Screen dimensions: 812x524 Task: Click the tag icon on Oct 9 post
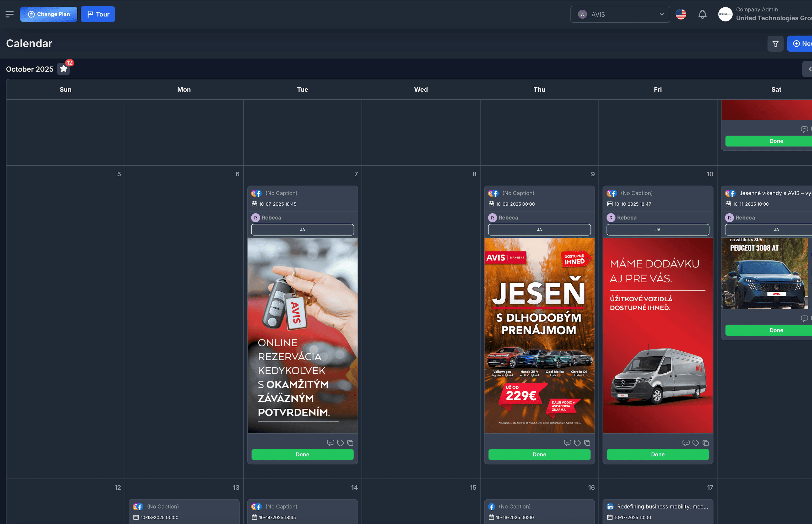[577, 443]
